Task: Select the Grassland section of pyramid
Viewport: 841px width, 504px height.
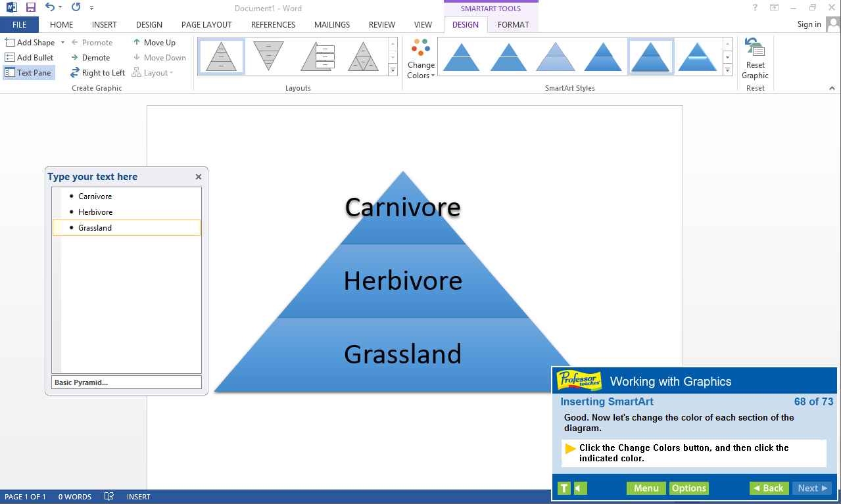Action: [x=402, y=355]
